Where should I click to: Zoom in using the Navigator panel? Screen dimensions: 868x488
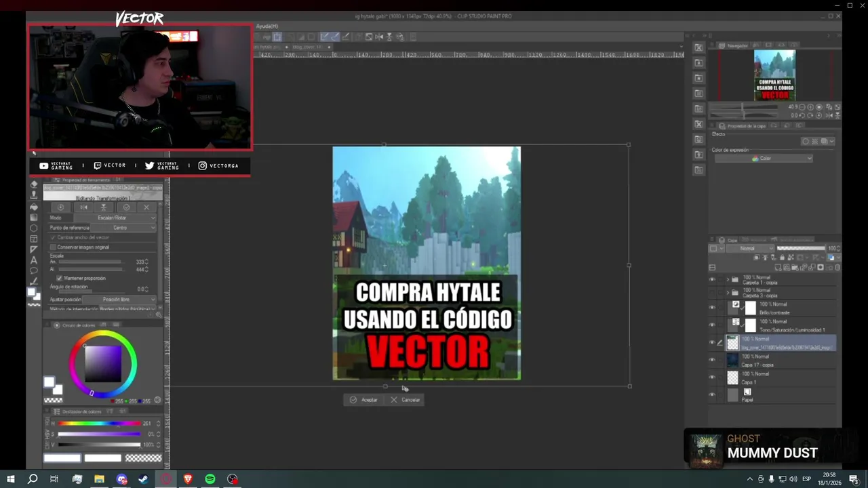click(x=810, y=107)
